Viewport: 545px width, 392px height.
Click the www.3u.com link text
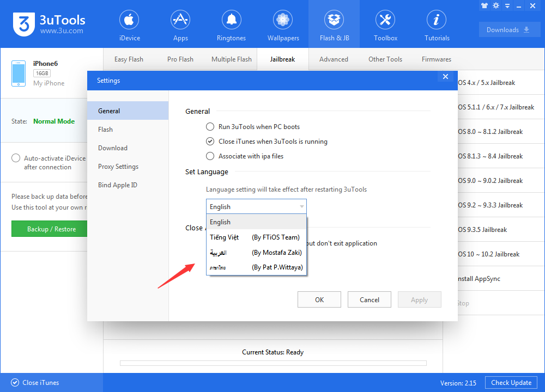62,31
